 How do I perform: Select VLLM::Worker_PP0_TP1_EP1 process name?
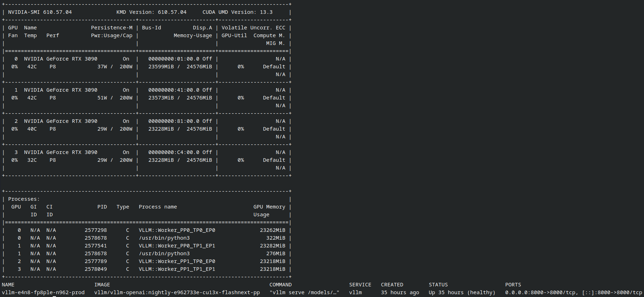coord(177,246)
